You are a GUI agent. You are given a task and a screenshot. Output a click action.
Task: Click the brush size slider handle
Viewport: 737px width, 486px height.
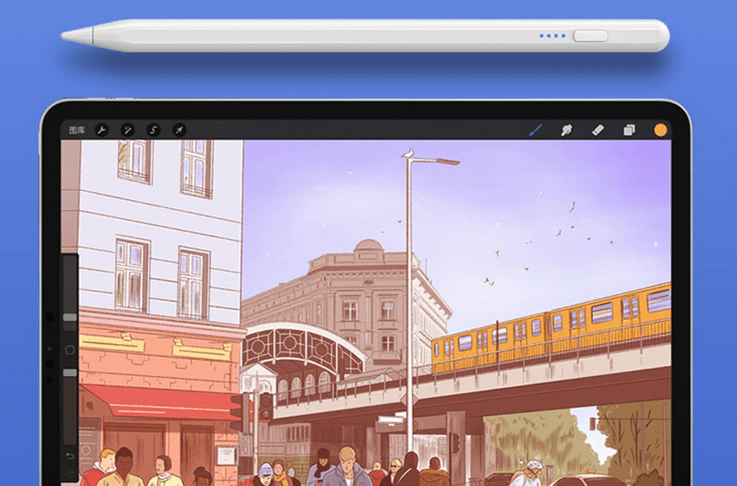[70, 317]
